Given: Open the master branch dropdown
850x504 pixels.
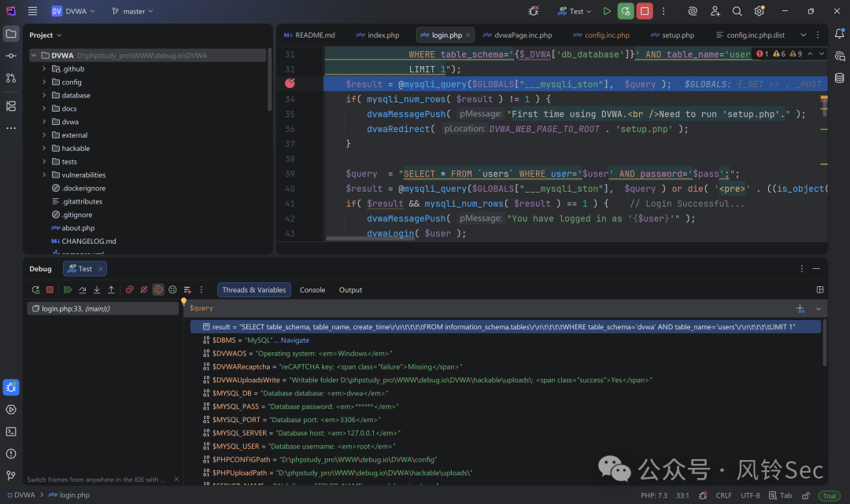Looking at the screenshot, I should coord(132,11).
